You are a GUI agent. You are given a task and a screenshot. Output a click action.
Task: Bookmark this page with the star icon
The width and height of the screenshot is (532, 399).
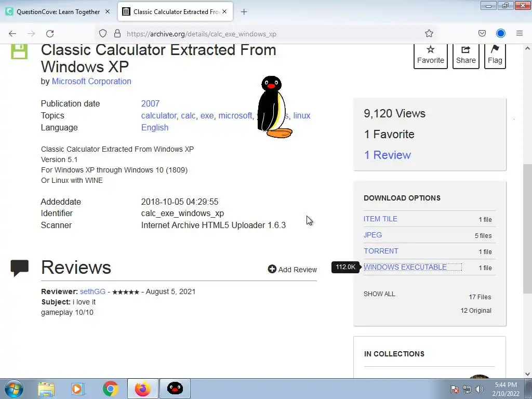pyautogui.click(x=429, y=33)
